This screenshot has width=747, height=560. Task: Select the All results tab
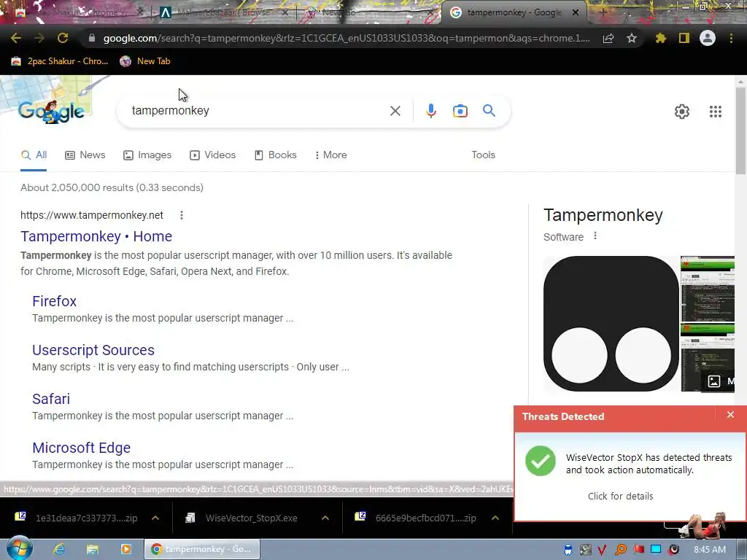[34, 155]
